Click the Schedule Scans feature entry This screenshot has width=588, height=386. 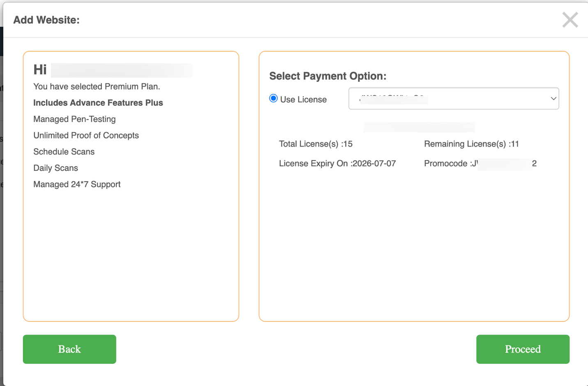[64, 152]
